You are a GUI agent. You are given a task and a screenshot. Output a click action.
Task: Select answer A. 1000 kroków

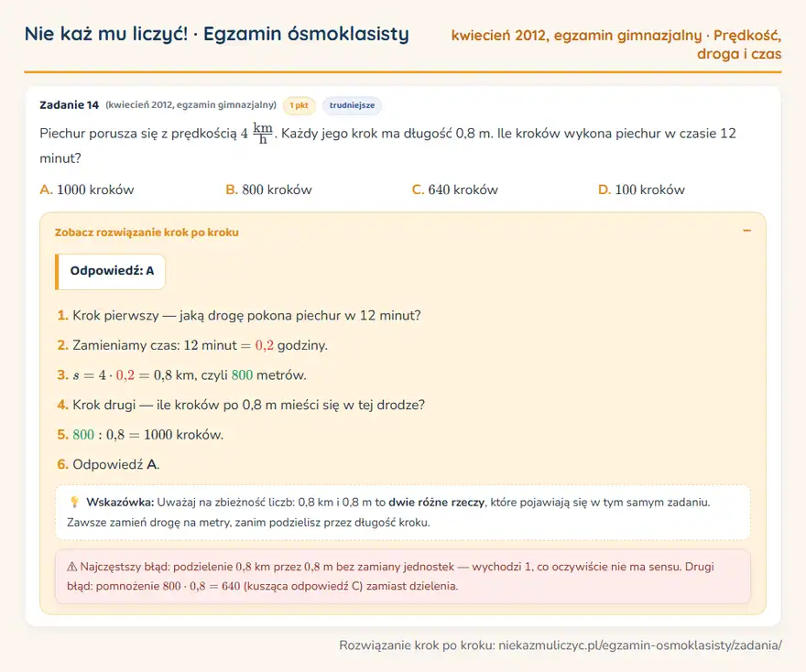(87, 190)
